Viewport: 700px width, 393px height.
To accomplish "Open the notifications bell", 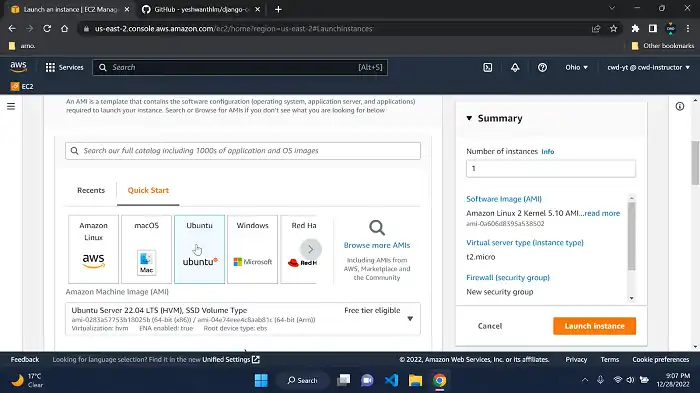I will click(515, 67).
